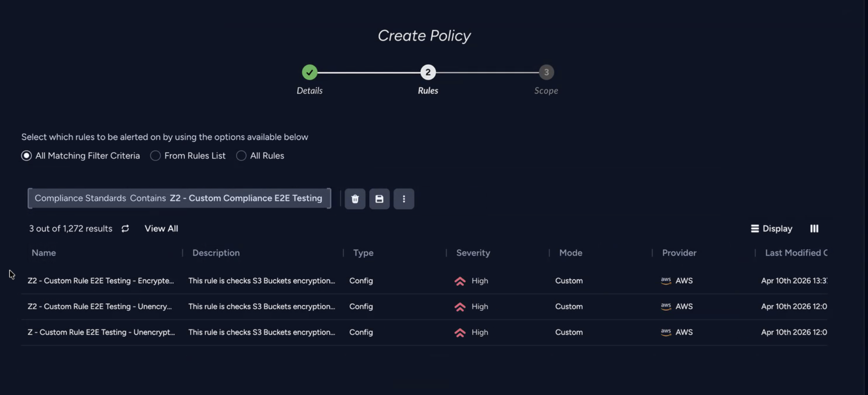The width and height of the screenshot is (868, 395).
Task: Open the Display options menu
Action: (x=772, y=228)
